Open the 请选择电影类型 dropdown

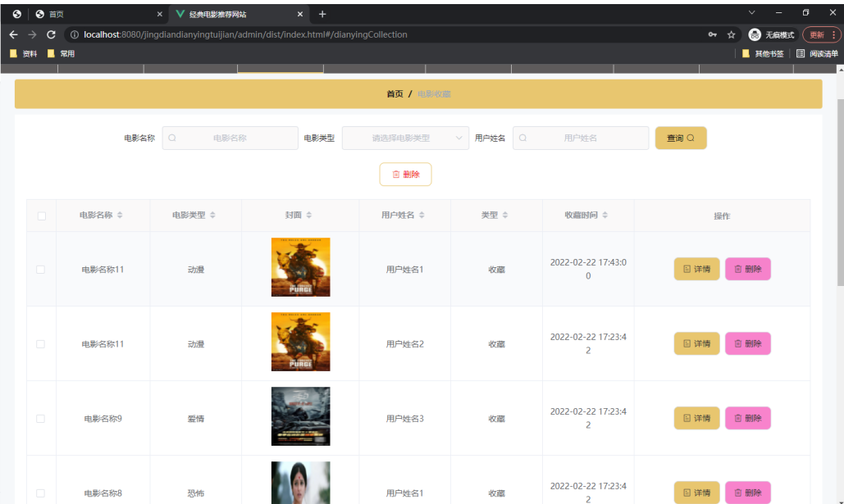tap(405, 138)
